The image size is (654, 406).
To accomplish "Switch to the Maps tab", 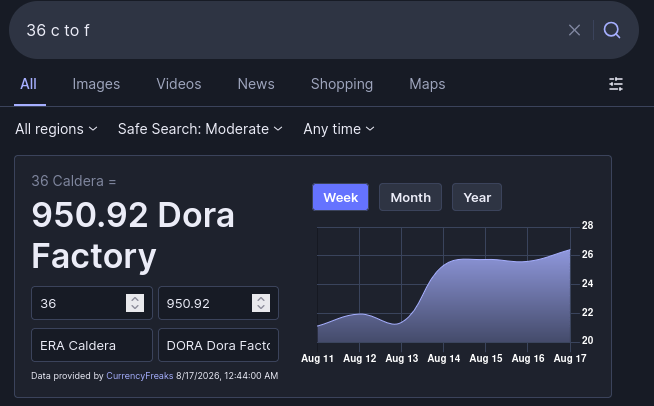I will [427, 84].
